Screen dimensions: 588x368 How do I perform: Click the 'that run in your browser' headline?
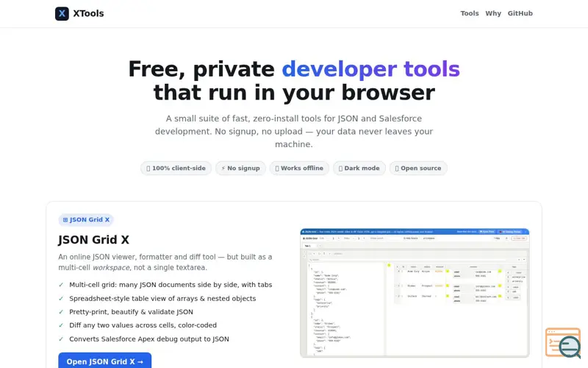click(294, 93)
